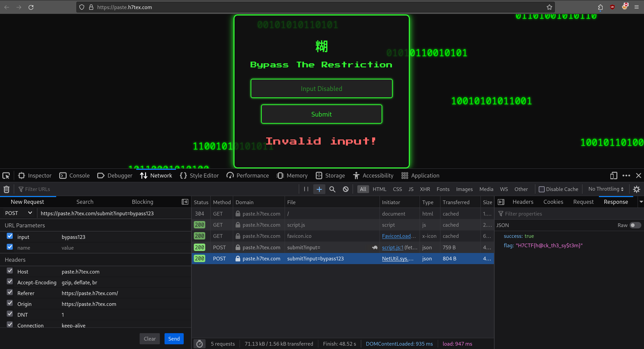Toggle the Raw response switch

tap(635, 225)
